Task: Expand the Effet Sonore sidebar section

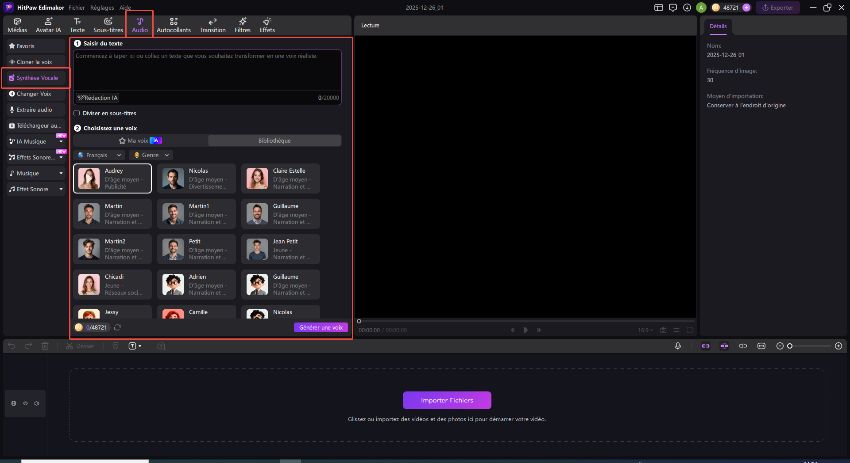Action: (x=61, y=189)
